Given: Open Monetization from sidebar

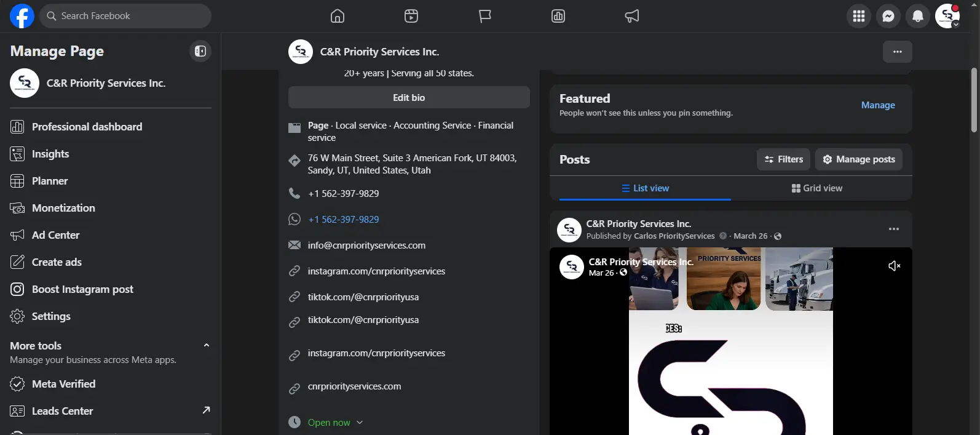Looking at the screenshot, I should (x=111, y=208).
